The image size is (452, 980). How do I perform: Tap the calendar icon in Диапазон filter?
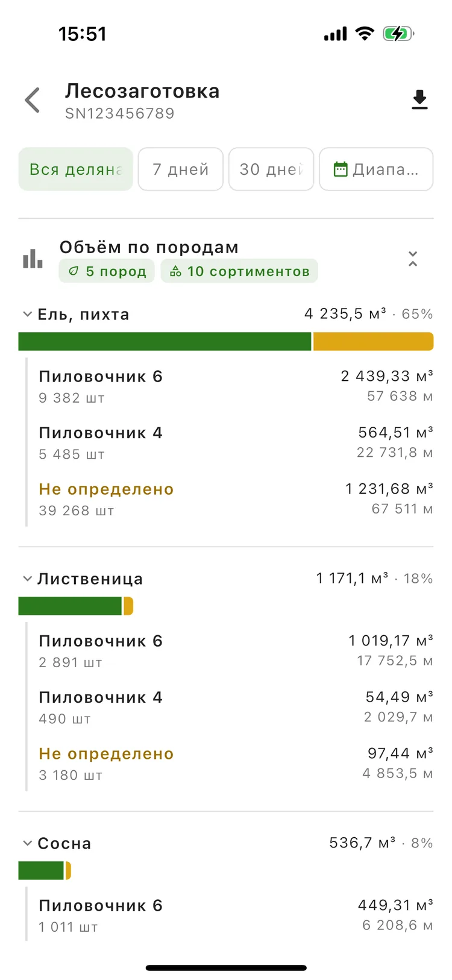pos(341,169)
